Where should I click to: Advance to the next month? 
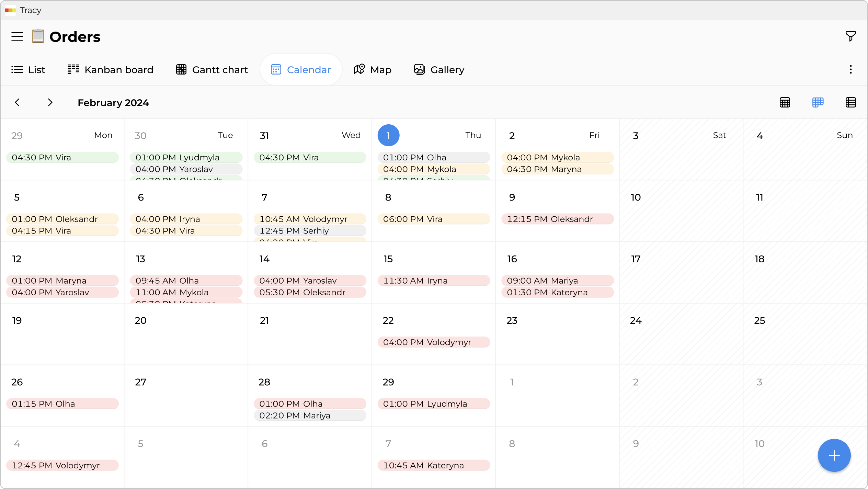[50, 102]
